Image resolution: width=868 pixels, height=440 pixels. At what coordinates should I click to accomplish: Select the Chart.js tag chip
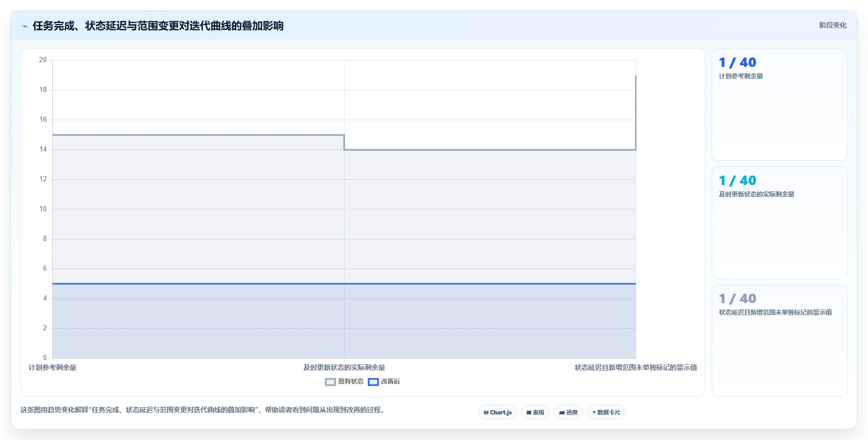(x=497, y=412)
